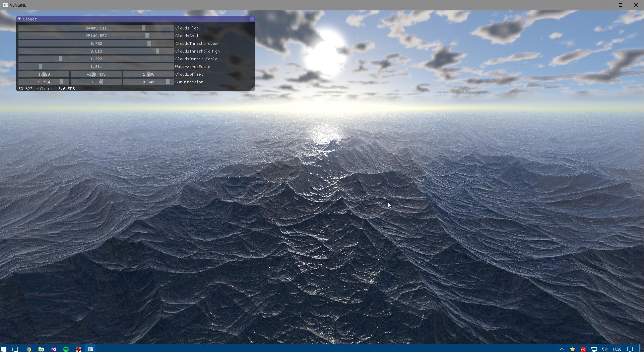Screen dimensions: 644x352
Task: Maximize the VENGINE window
Action: click(621, 5)
